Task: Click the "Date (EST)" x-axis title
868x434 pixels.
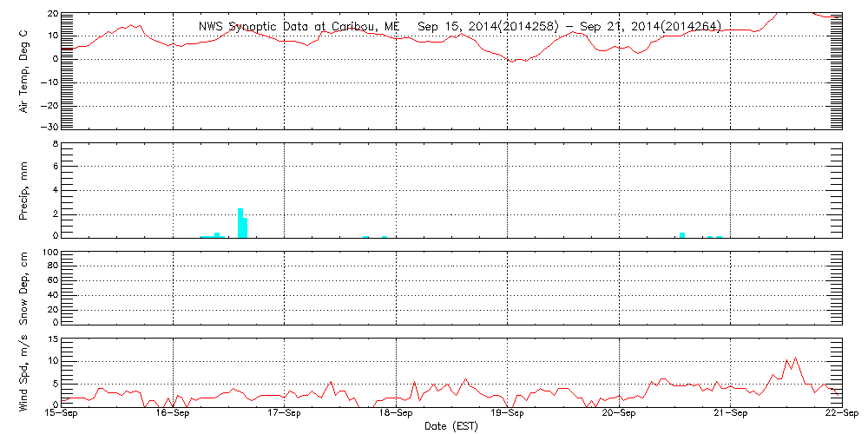Action: tap(452, 426)
